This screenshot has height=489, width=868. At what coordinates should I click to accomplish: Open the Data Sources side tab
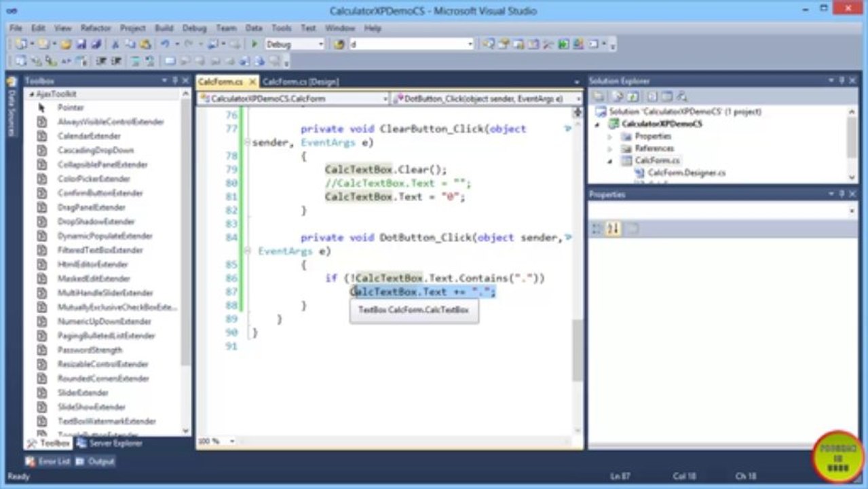(x=11, y=107)
